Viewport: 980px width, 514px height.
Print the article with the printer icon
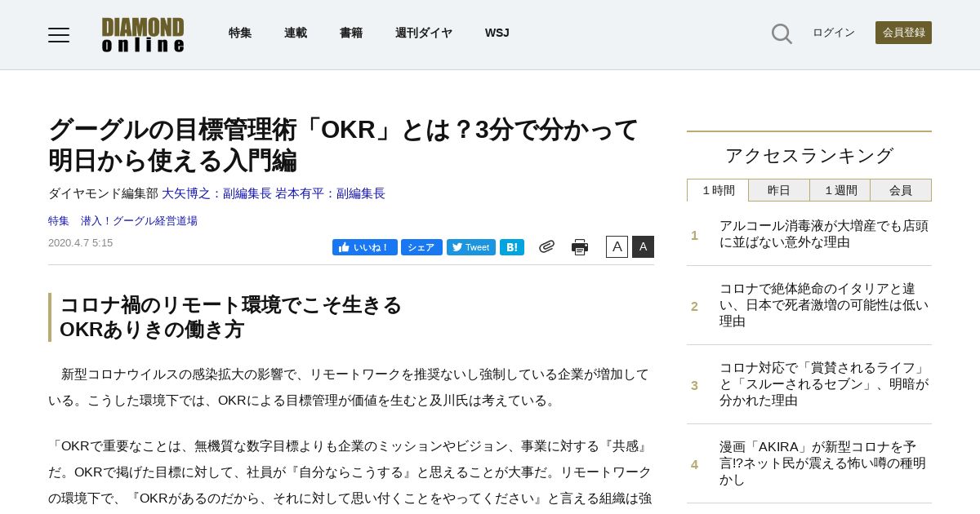pyautogui.click(x=580, y=246)
